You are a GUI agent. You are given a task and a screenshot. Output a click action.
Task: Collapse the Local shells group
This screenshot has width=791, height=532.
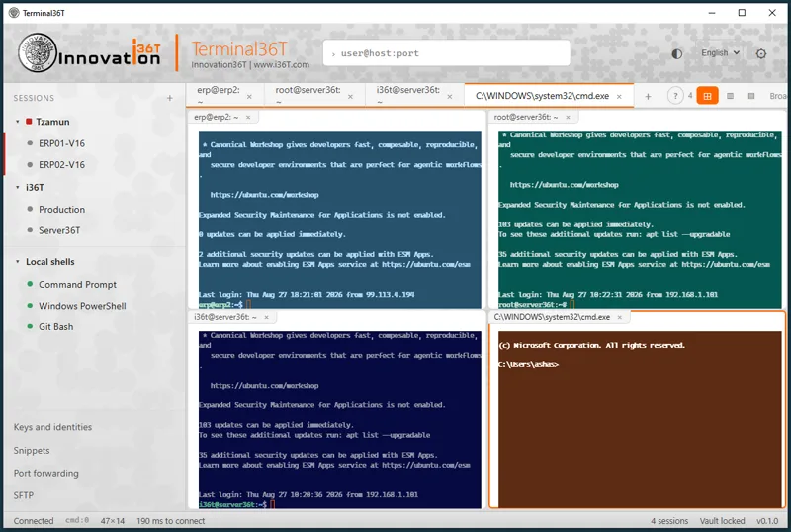click(17, 262)
